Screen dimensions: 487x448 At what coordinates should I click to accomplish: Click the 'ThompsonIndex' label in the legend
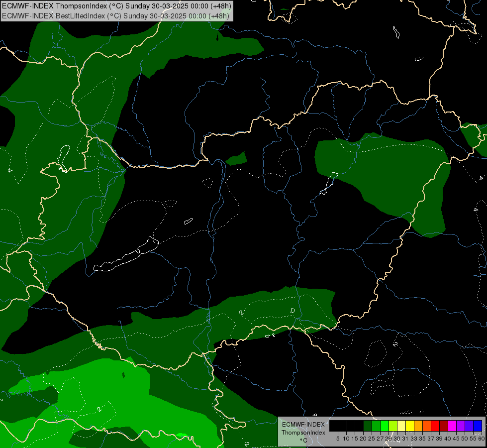tap(303, 433)
